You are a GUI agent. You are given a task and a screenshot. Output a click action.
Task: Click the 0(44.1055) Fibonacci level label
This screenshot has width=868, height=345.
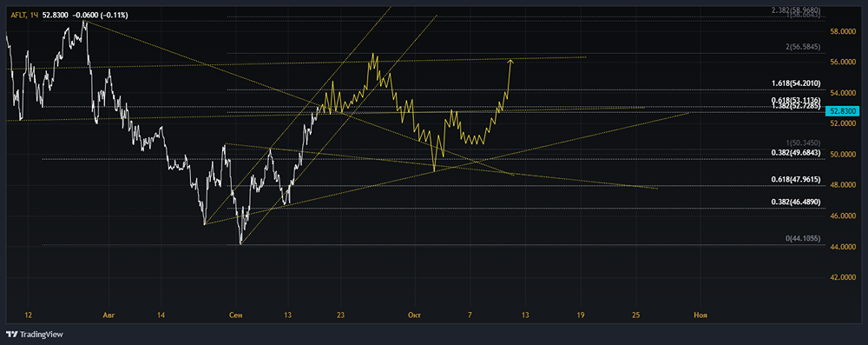point(803,238)
